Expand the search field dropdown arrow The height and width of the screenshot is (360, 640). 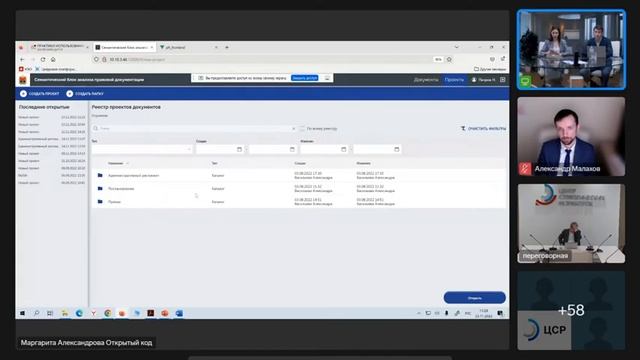(293, 129)
